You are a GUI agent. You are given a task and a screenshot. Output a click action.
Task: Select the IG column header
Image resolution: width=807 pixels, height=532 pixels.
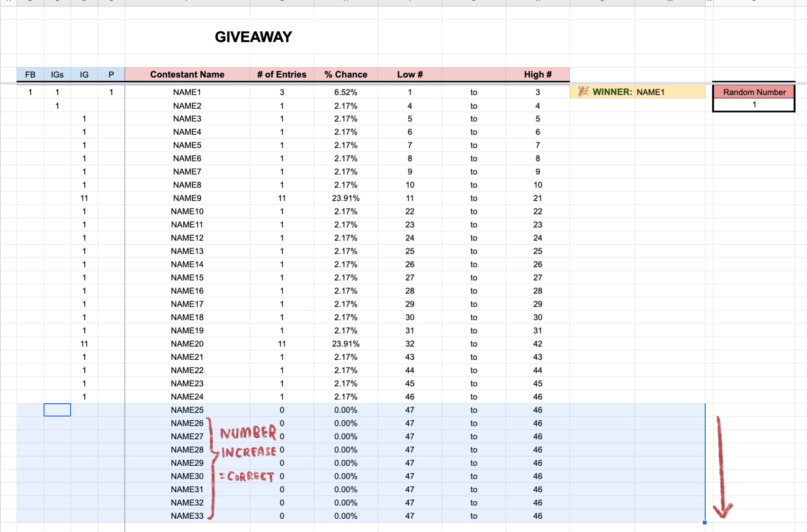click(84, 74)
